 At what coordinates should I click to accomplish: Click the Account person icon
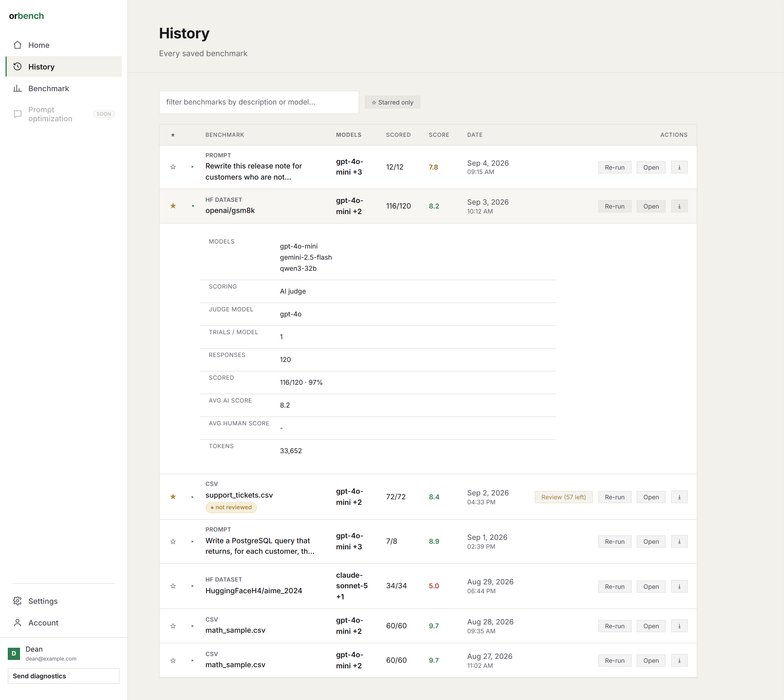click(17, 623)
